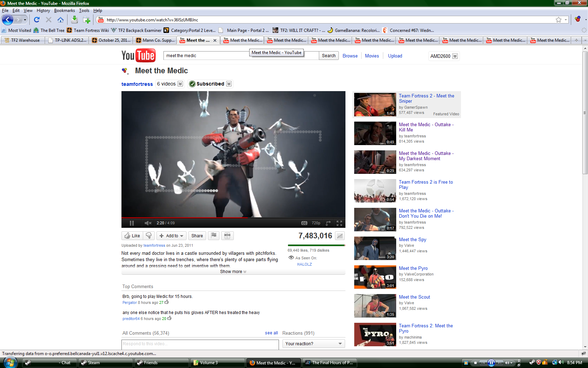
Task: Click the Firefox addon icon beside address bar
Action: click(577, 20)
